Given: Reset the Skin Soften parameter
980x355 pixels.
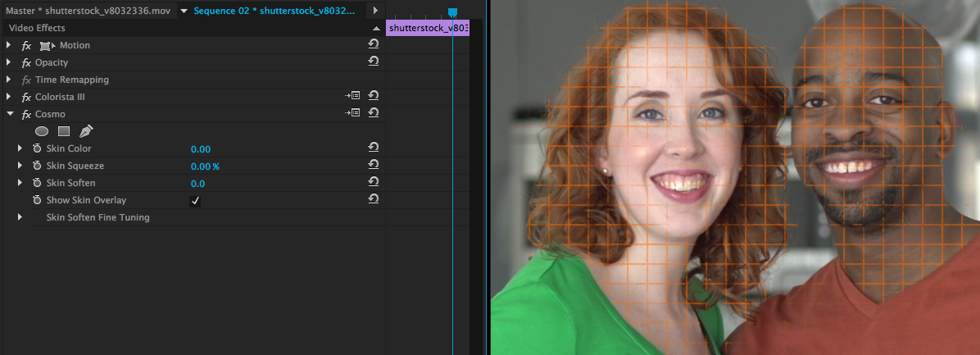Looking at the screenshot, I should (373, 181).
